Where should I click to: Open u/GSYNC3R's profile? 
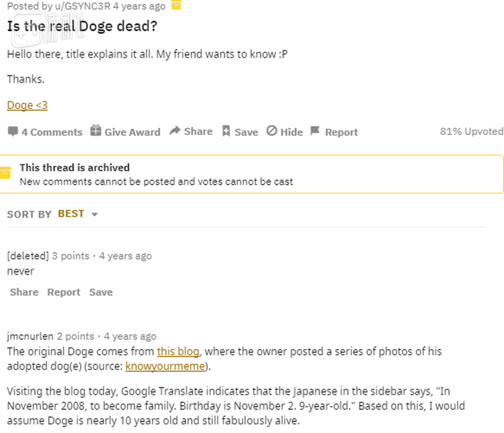click(x=82, y=6)
